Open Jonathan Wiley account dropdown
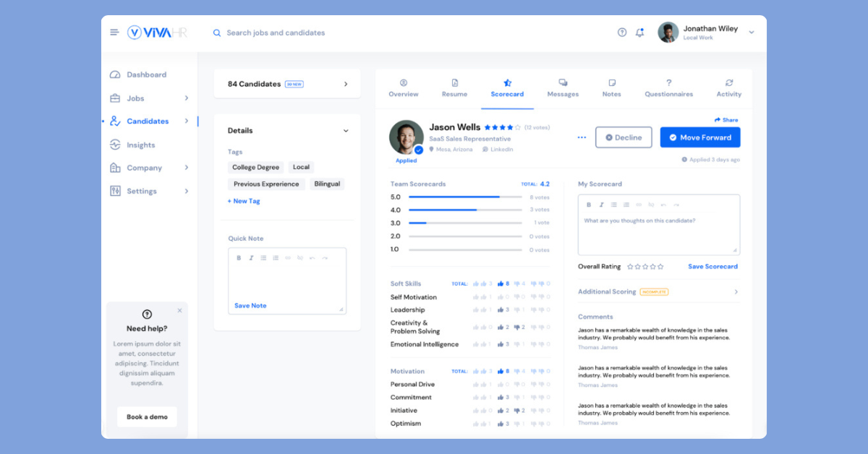The height and width of the screenshot is (454, 868). pyautogui.click(x=752, y=33)
